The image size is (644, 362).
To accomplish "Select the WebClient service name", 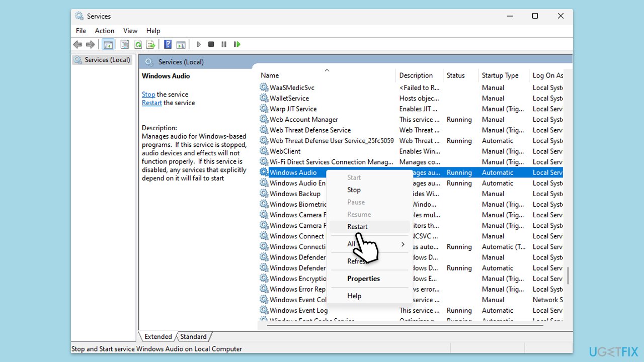I will coord(285,151).
